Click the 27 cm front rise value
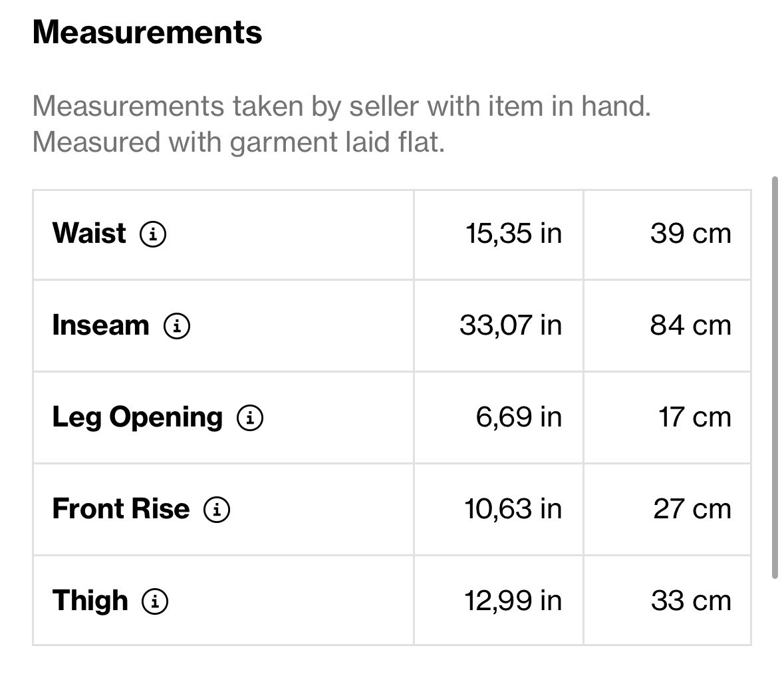Screen dimensions: 784x676 pyautogui.click(x=692, y=510)
